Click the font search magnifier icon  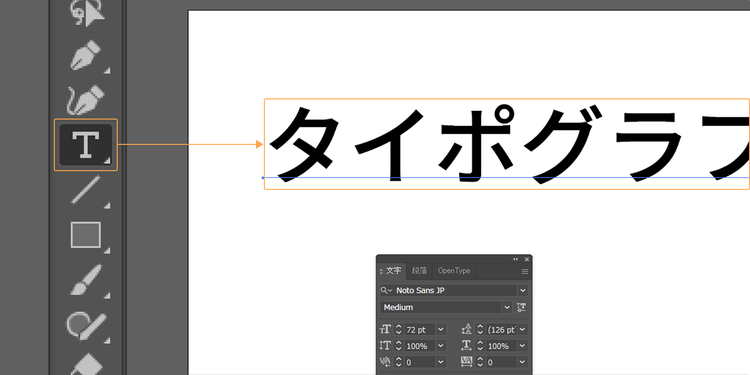386,290
